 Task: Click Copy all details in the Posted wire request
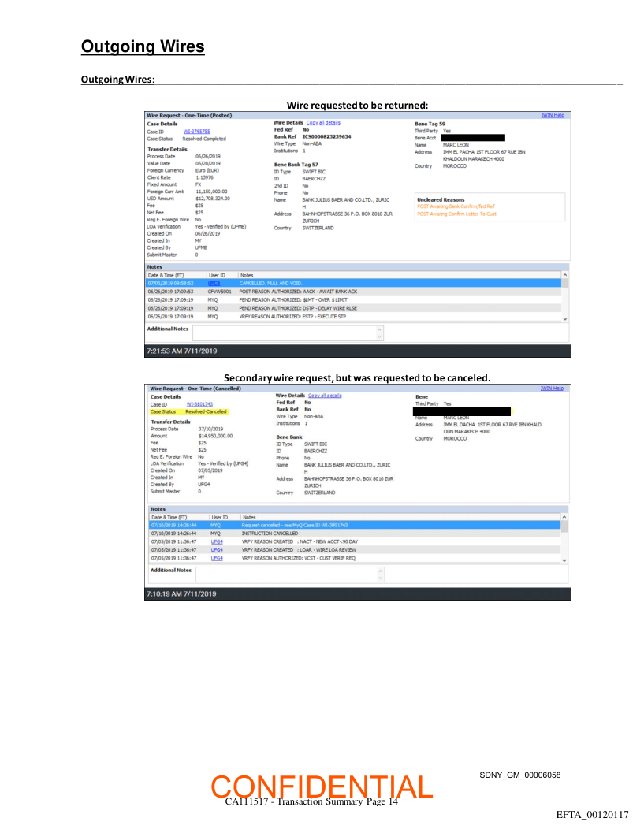[323, 123]
